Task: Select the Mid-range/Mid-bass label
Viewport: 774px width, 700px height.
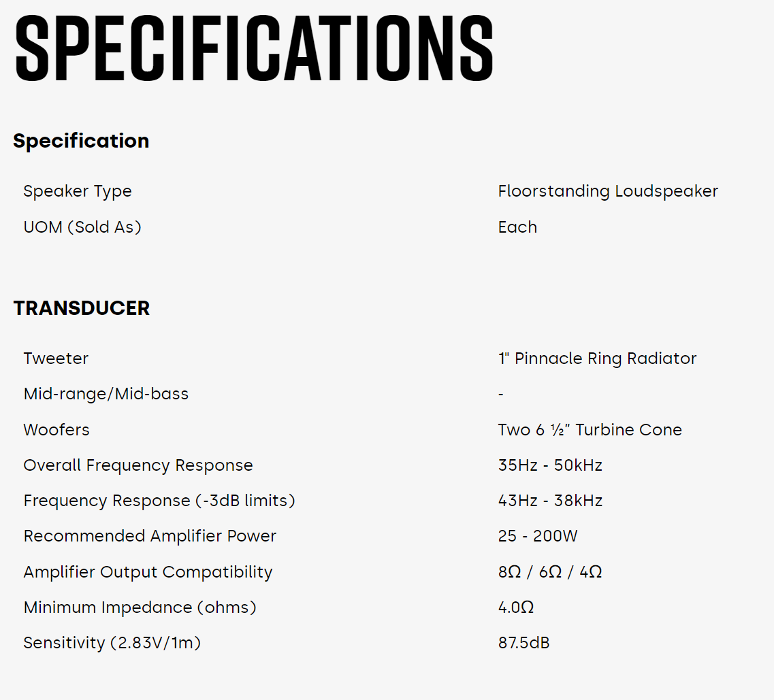Action: [106, 394]
